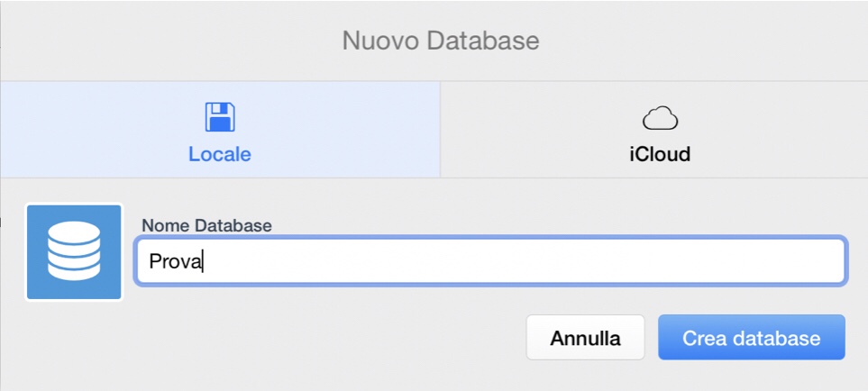Click the word Prova in the text field
This screenshot has height=391, width=868.
(176, 261)
